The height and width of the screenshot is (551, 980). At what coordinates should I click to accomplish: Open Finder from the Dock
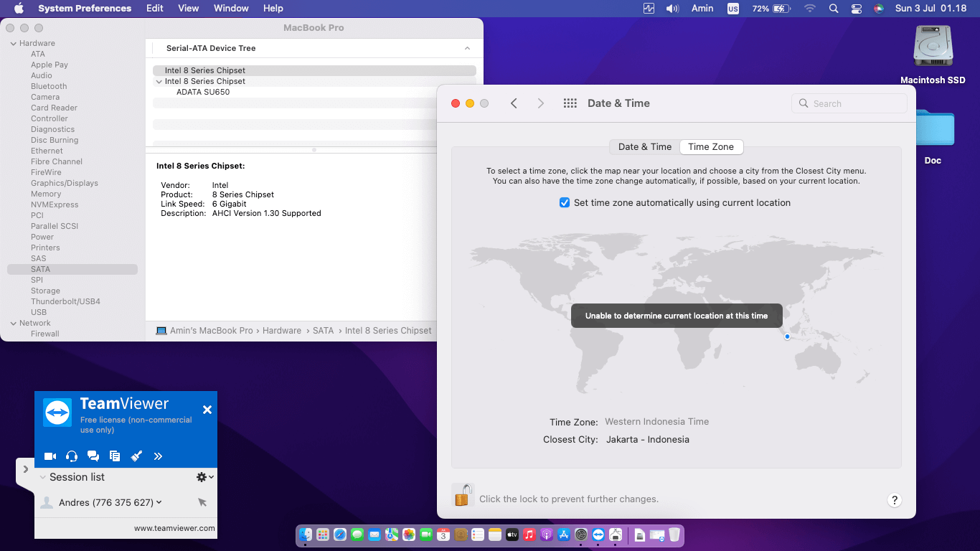coord(306,534)
